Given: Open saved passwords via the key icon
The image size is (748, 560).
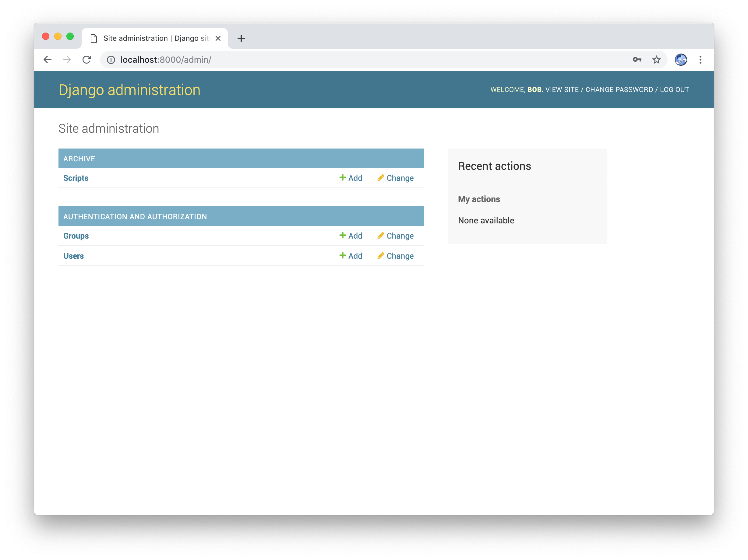Looking at the screenshot, I should click(637, 59).
